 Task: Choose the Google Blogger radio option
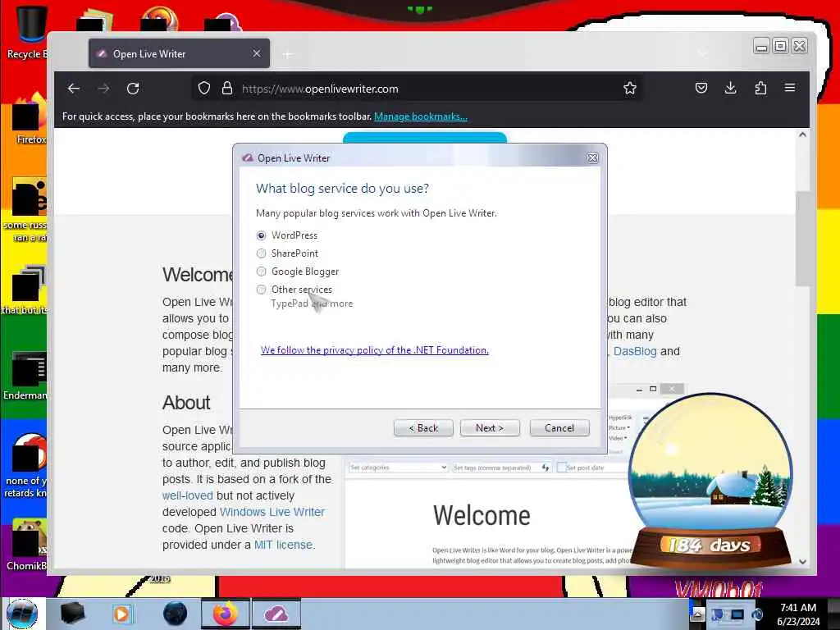tap(261, 272)
